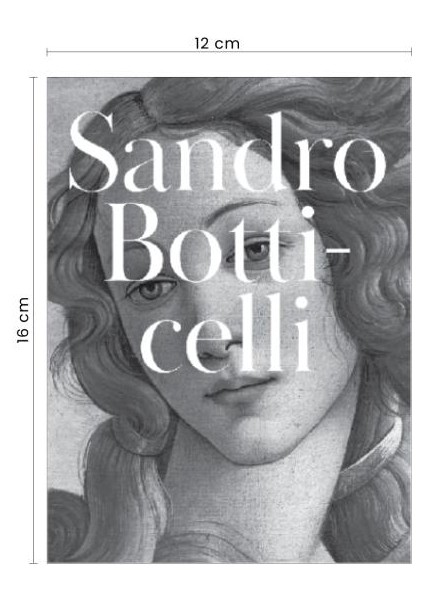Screen dimensions: 424x600
Task: Click the 12 cm width label
Action: tap(217, 43)
